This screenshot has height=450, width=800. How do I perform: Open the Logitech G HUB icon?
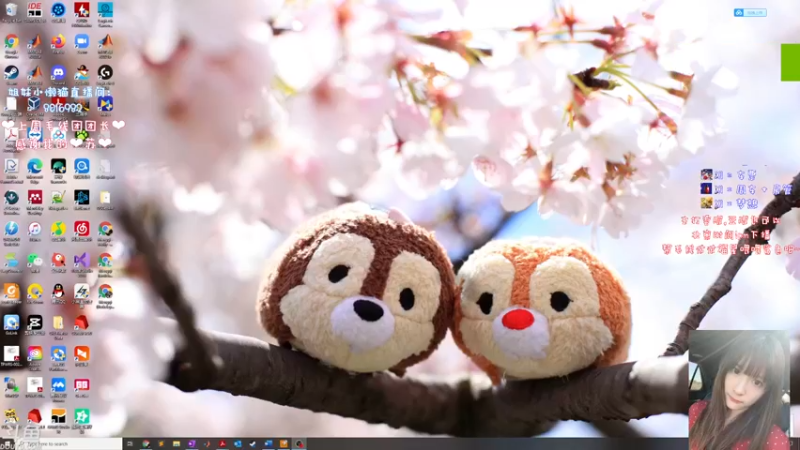point(105,72)
